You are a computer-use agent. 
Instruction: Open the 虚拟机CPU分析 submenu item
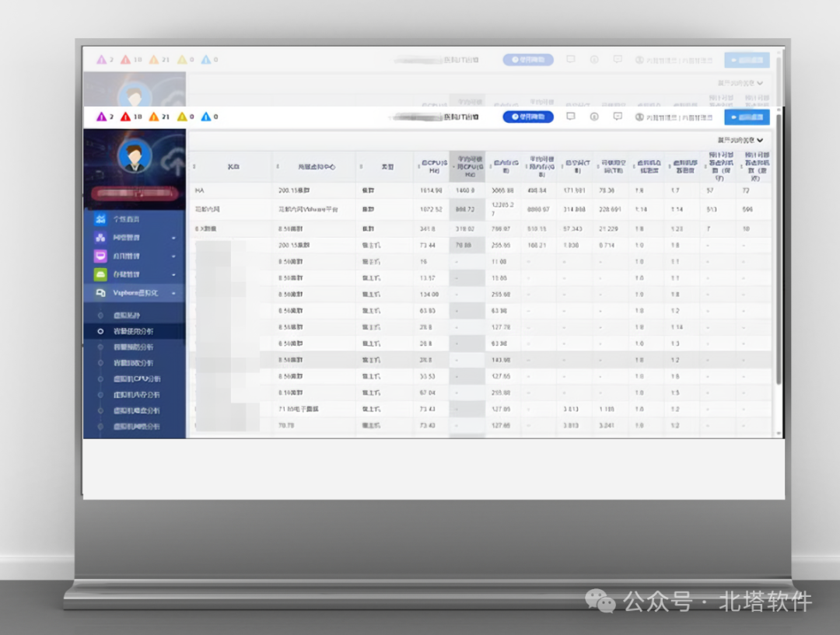(137, 379)
